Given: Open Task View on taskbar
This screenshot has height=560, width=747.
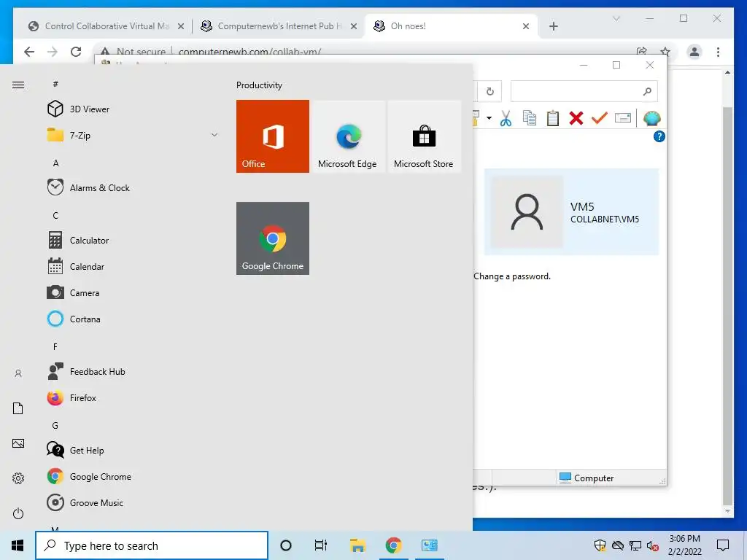Looking at the screenshot, I should [x=321, y=545].
